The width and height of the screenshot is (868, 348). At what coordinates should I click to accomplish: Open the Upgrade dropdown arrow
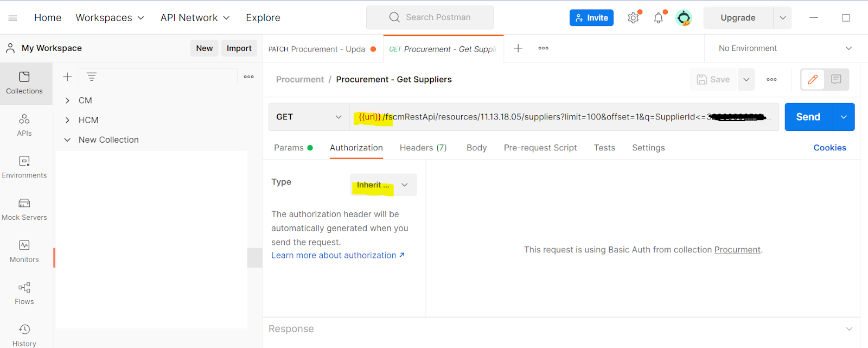click(782, 18)
